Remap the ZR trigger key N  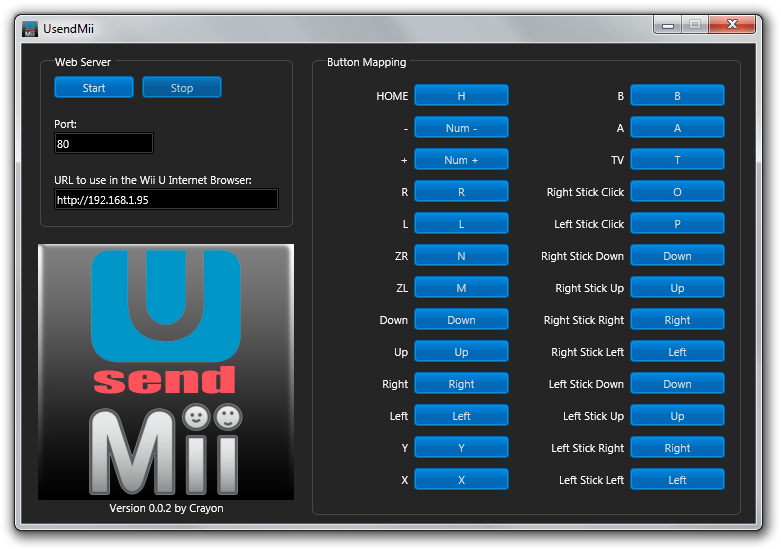(461, 256)
